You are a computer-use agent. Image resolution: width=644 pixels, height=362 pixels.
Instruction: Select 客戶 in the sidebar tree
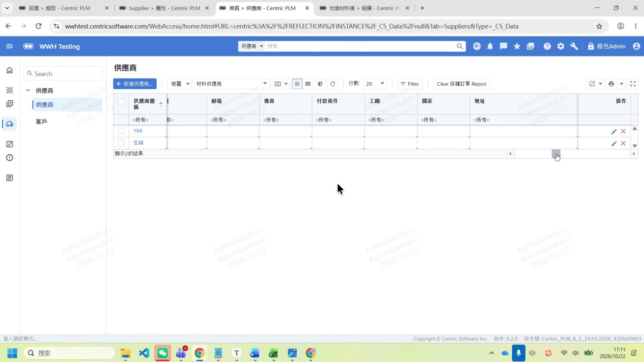tap(41, 122)
